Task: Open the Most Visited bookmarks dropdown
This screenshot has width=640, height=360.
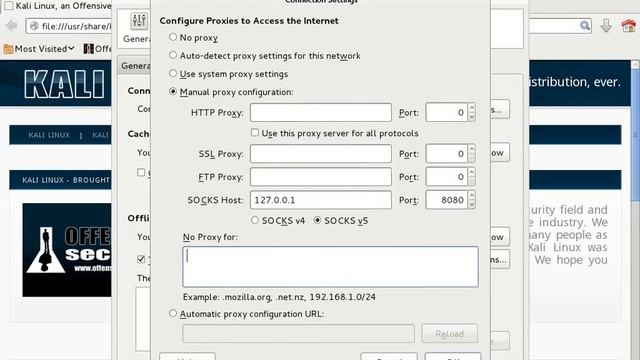Action: (x=39, y=49)
